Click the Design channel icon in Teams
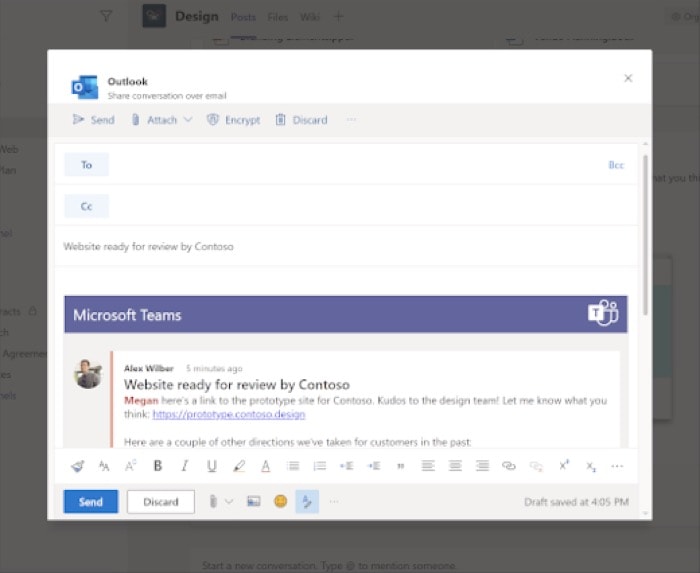 [154, 16]
